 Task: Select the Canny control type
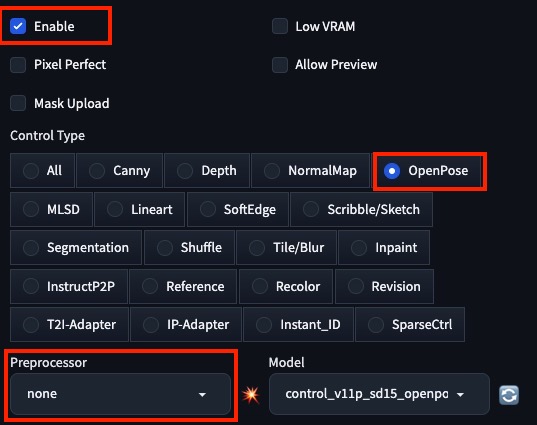click(x=119, y=171)
